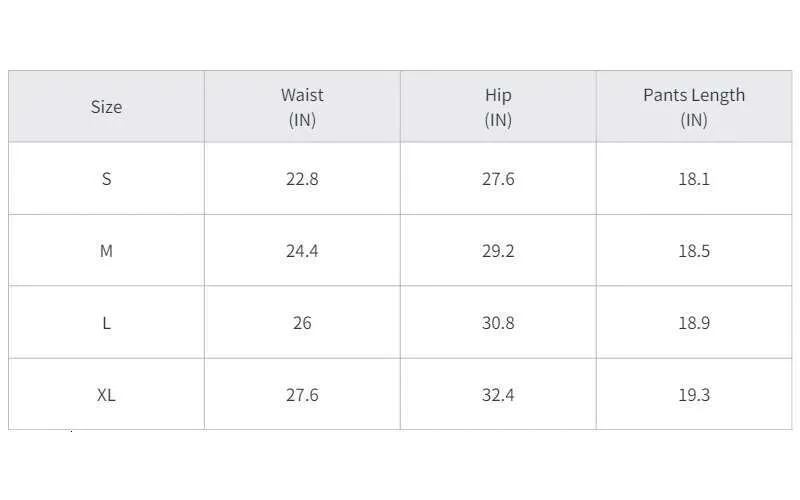Select the XL size row label
800x500 pixels.
pos(106,394)
